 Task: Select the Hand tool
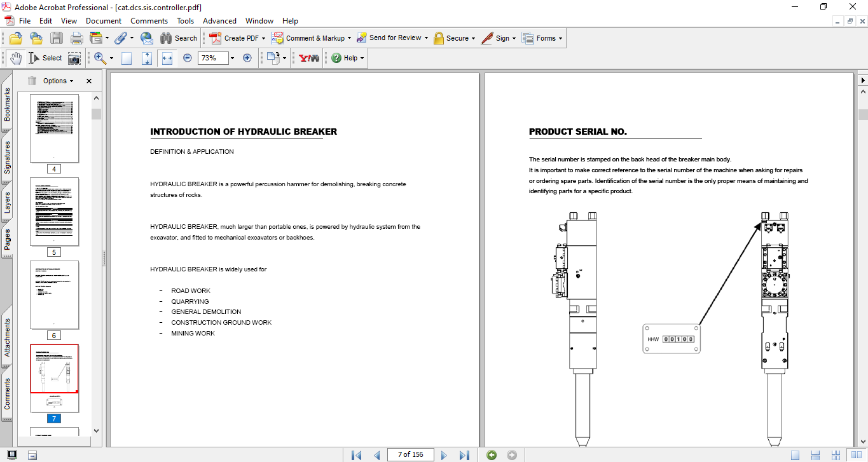[x=15, y=58]
